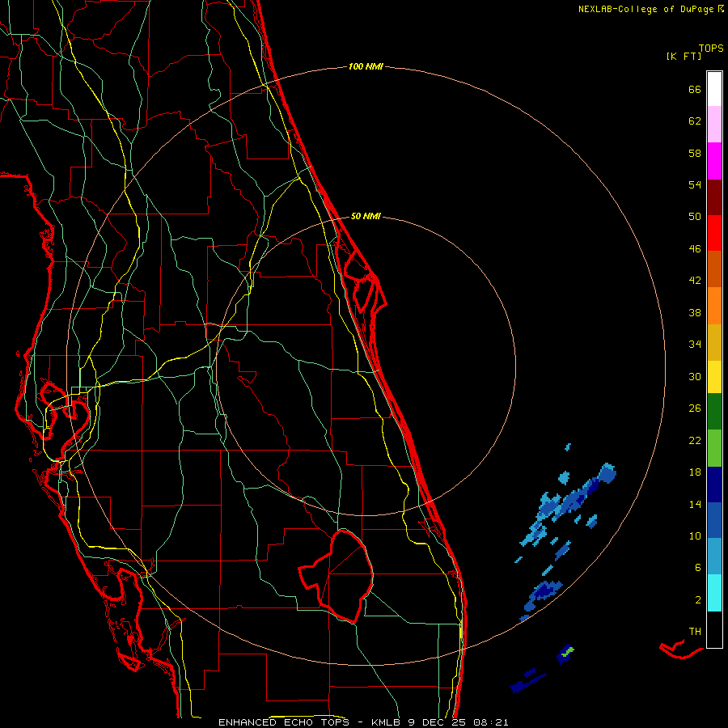This screenshot has height=728, width=728.
Task: Select the light blue swatch in the legend
Action: 714,557
